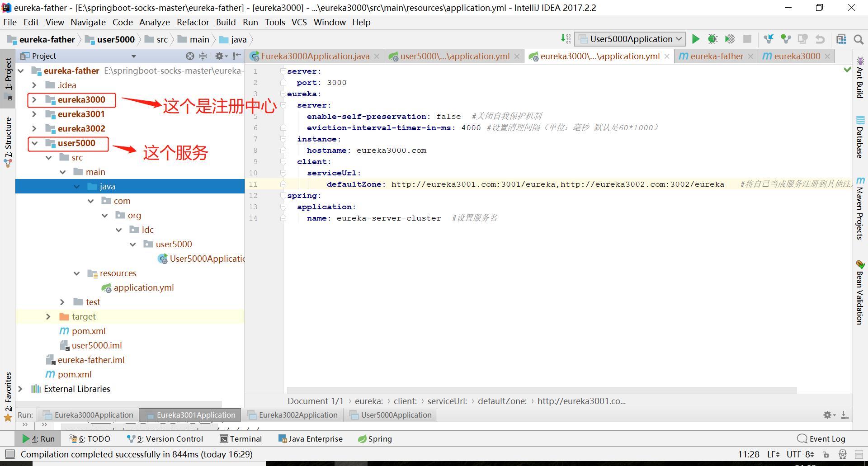This screenshot has width=868, height=466.
Task: Switch to eureka-father pom editor tab
Action: click(717, 56)
